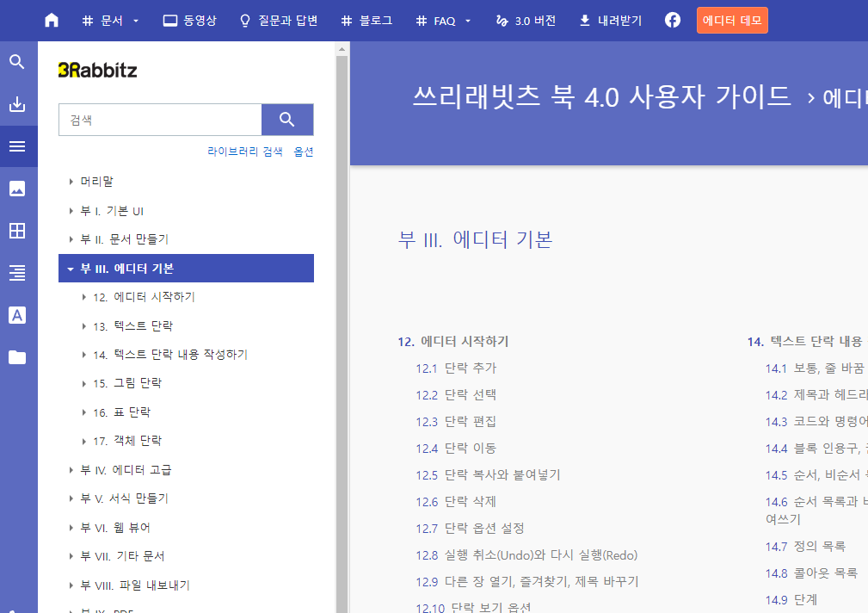
Task: Open section 12.5 단락 복사와 붙여넣기
Action: [x=489, y=475]
